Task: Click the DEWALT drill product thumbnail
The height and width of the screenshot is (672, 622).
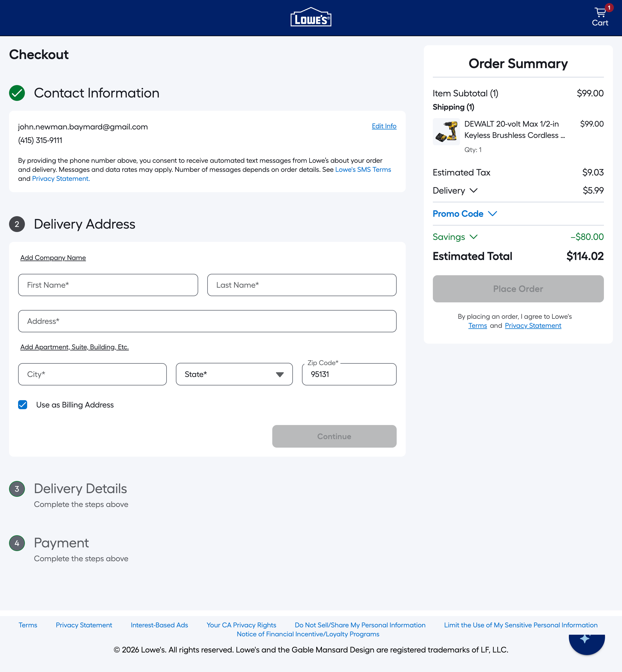Action: (x=446, y=132)
